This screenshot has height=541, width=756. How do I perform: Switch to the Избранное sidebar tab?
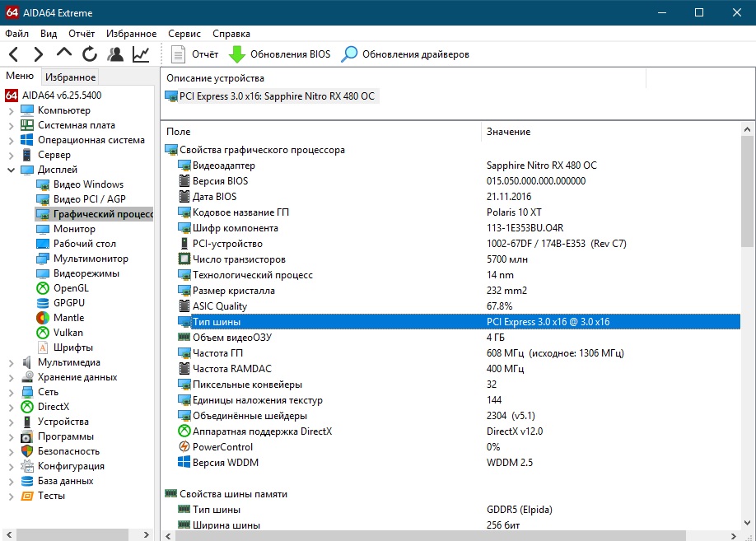coord(70,77)
